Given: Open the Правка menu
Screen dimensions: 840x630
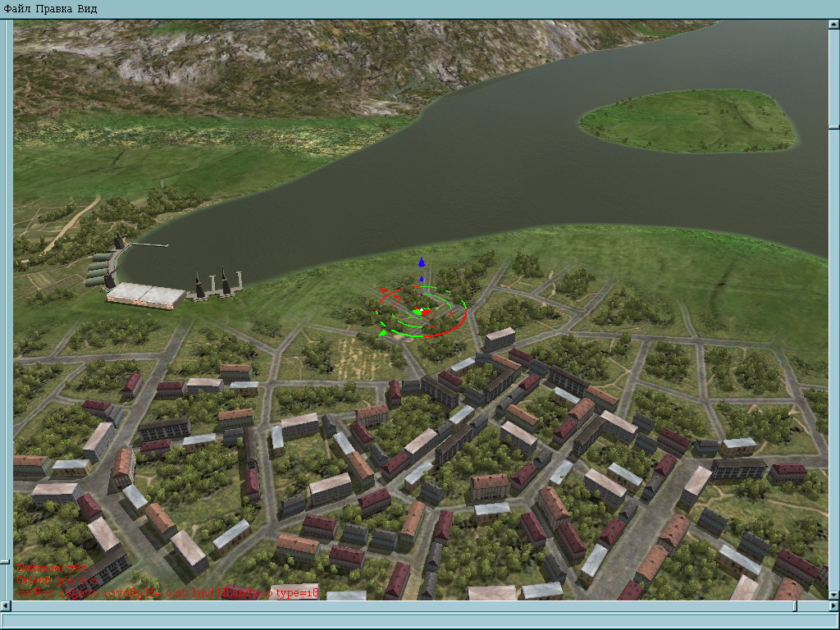Looking at the screenshot, I should [x=53, y=8].
